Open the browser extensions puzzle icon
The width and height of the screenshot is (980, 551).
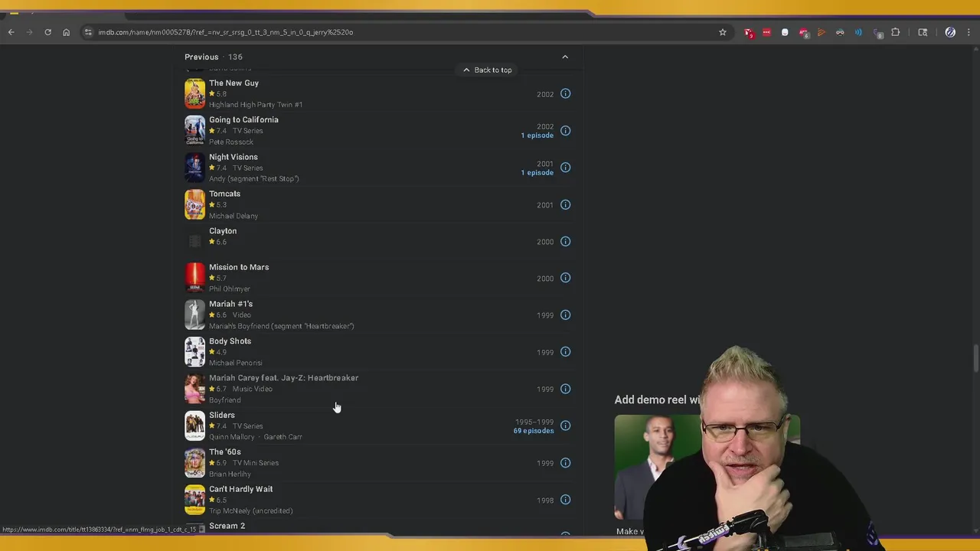pyautogui.click(x=895, y=32)
